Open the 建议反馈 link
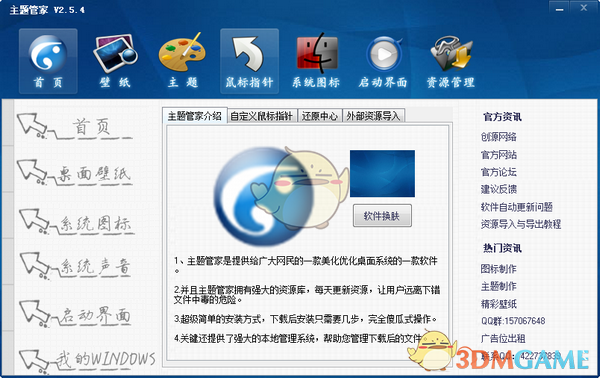The image size is (600, 378). (499, 189)
